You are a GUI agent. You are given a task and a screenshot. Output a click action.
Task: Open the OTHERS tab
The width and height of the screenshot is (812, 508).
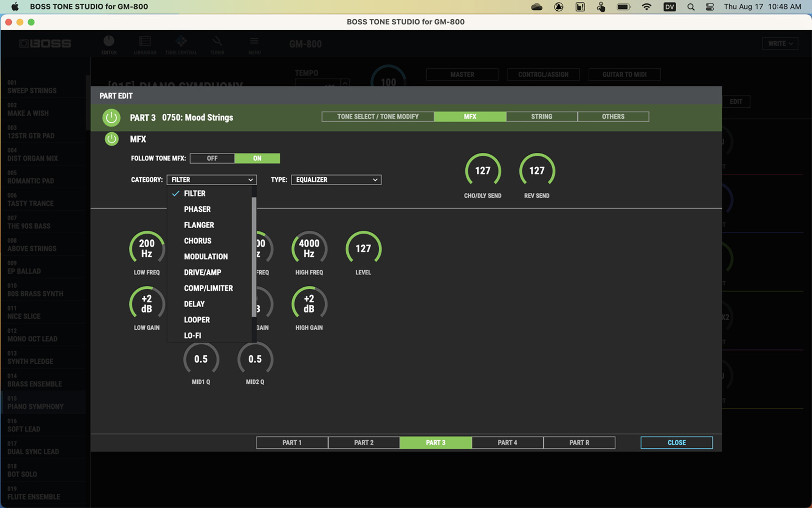tap(613, 117)
